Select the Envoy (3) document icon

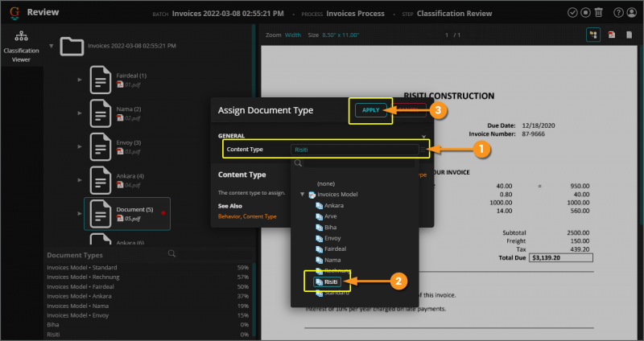pyautogui.click(x=100, y=147)
